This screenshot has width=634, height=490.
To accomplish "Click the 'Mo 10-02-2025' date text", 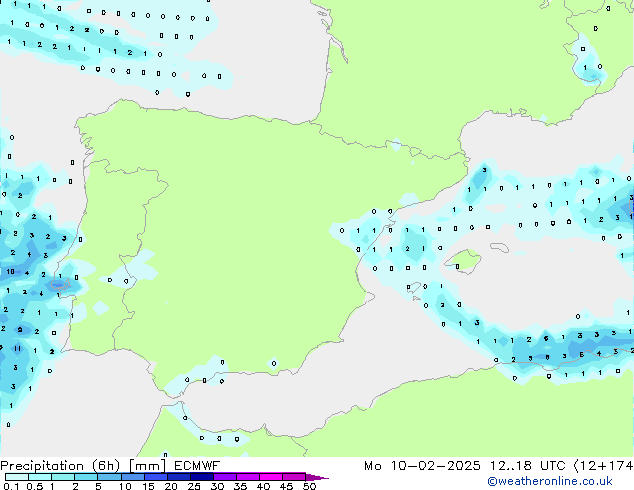I will click(422, 466).
